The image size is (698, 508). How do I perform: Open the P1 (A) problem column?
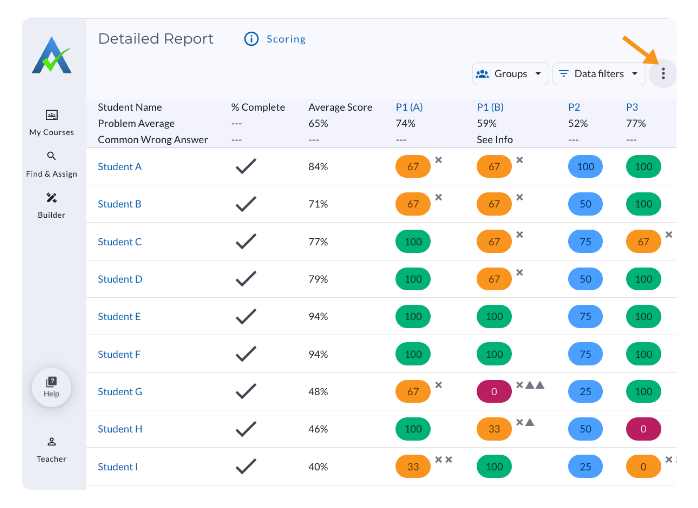(409, 107)
